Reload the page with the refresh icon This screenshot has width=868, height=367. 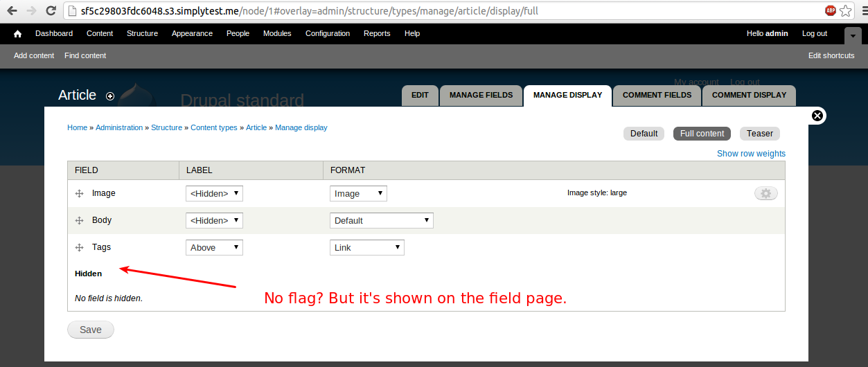click(x=51, y=11)
